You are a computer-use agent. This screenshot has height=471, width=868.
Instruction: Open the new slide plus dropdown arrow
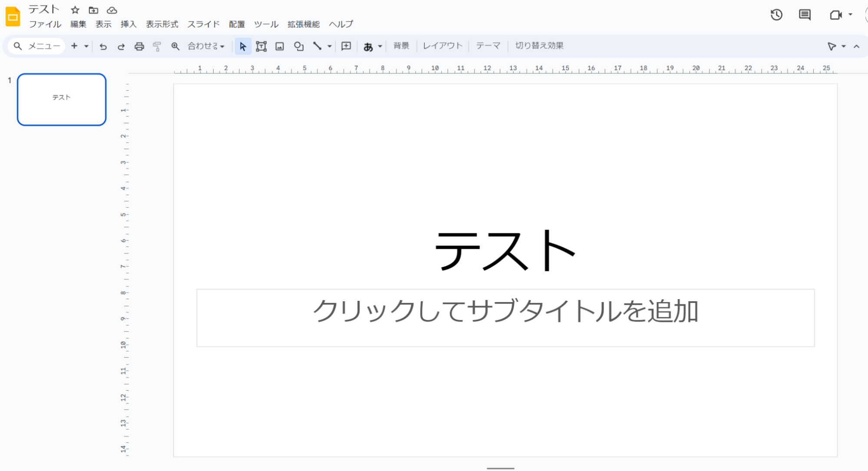(86, 46)
